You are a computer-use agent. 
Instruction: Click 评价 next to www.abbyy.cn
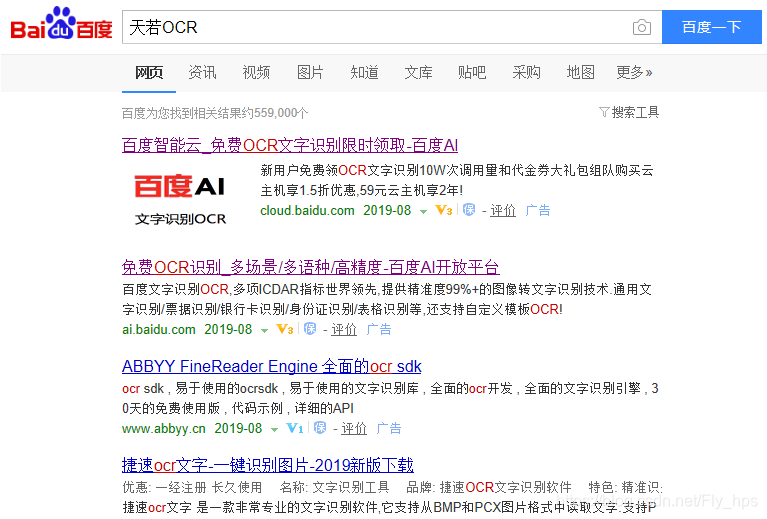tap(354, 429)
